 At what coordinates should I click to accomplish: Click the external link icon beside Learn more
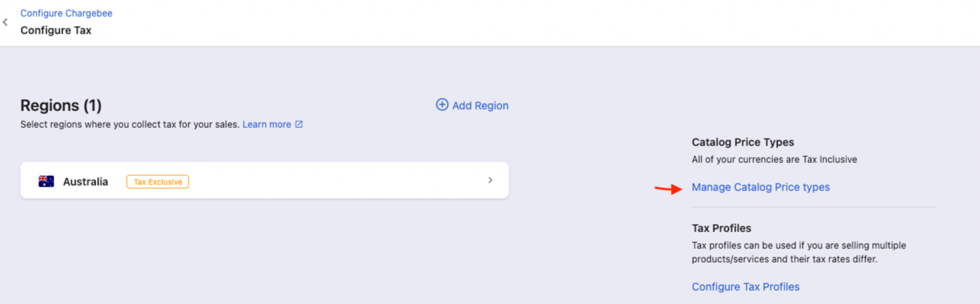(299, 125)
